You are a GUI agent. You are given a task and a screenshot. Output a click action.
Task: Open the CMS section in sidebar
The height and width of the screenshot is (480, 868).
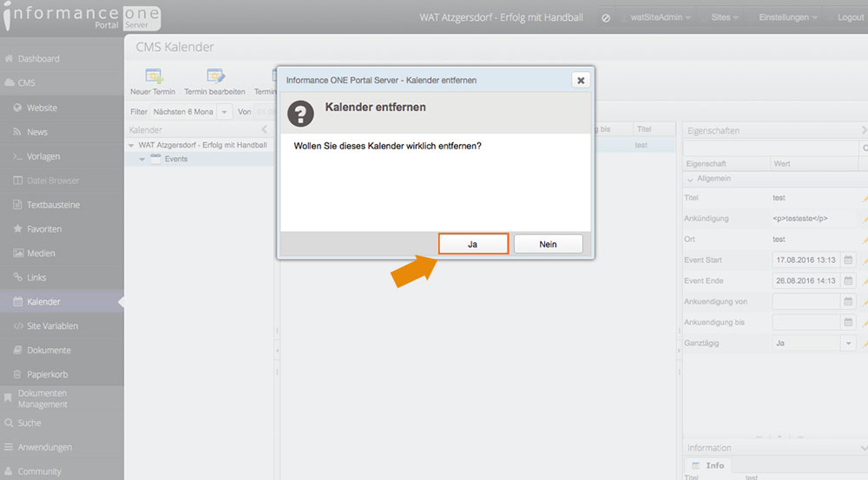[26, 83]
